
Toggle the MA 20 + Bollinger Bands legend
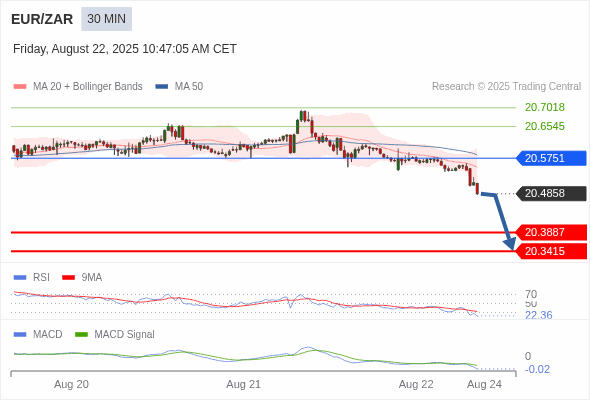click(x=78, y=87)
